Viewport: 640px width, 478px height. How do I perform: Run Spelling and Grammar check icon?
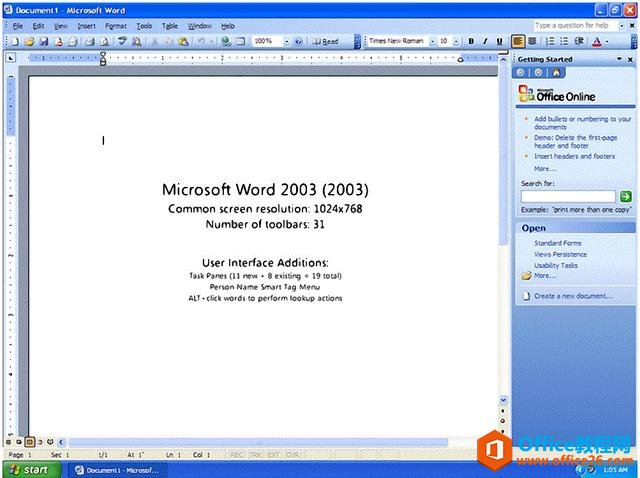(122, 41)
